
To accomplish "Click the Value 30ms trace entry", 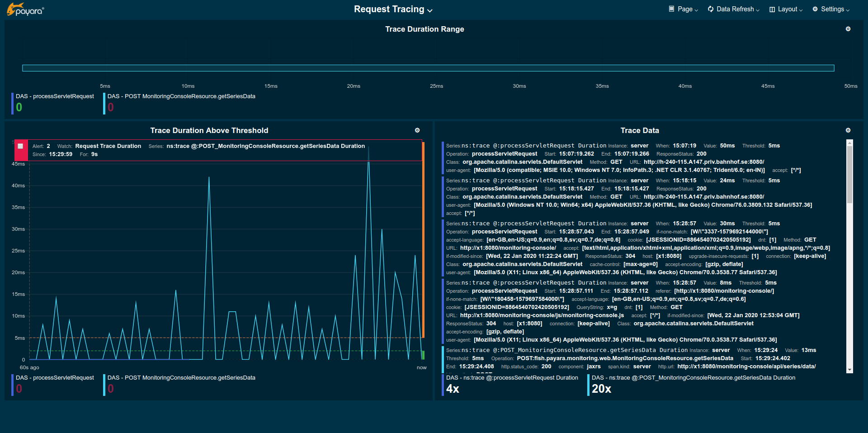I will pos(727,224).
